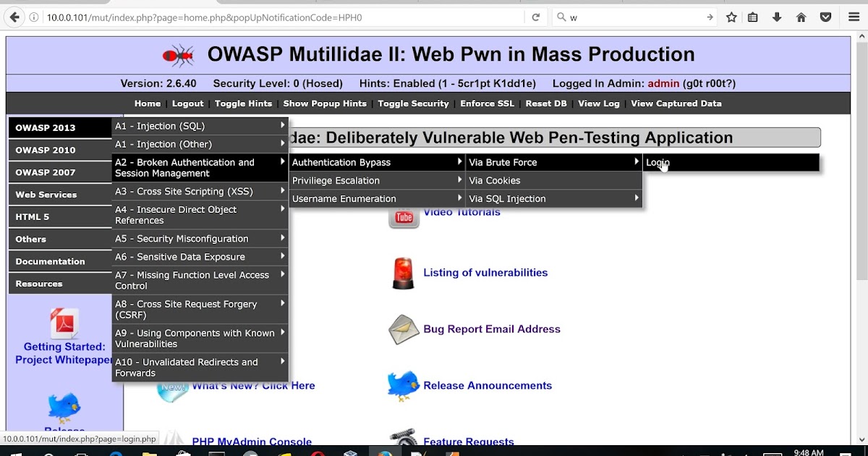Screen dimensions: 868x456
Task: Select the Login menu entry
Action: coord(731,162)
